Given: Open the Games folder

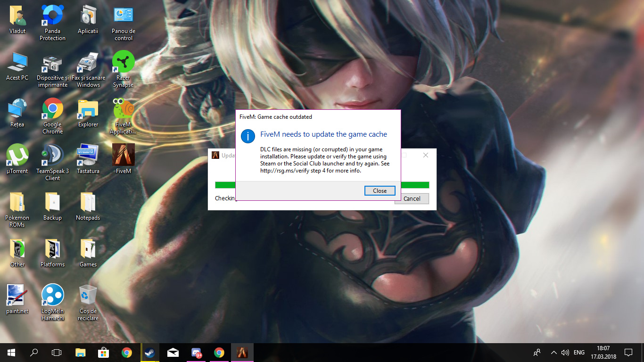Looking at the screenshot, I should click(x=88, y=253).
